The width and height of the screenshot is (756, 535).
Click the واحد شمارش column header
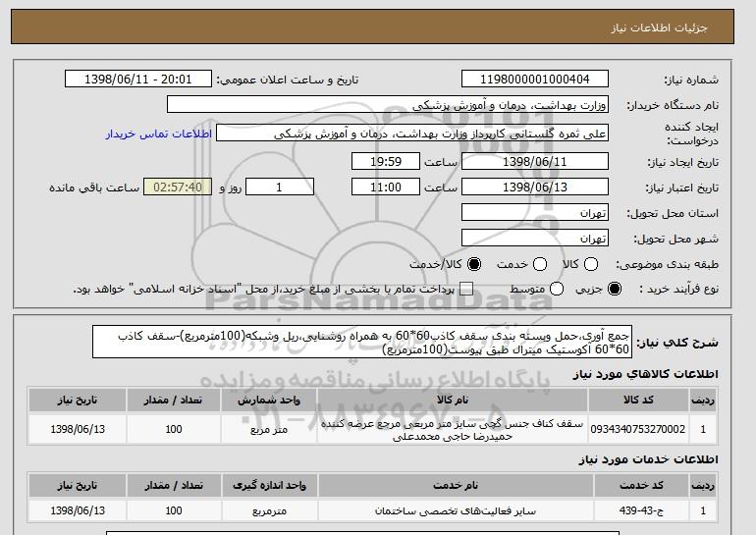tap(269, 401)
